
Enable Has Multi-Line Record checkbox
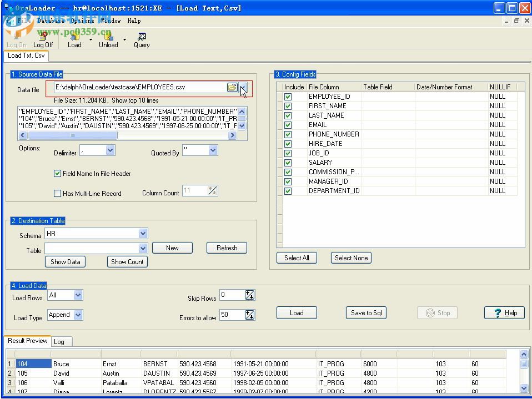(x=57, y=194)
